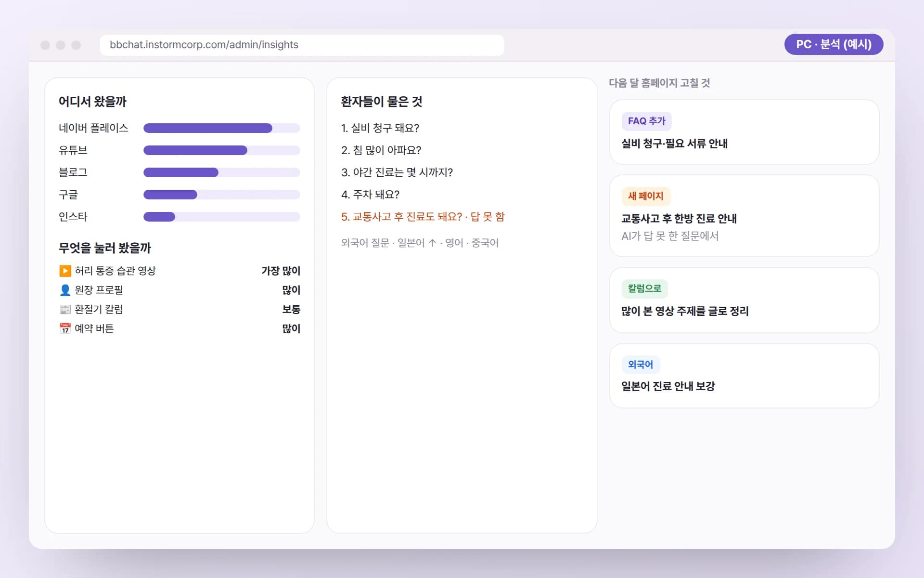Click the 인스타 source label

pyautogui.click(x=73, y=217)
